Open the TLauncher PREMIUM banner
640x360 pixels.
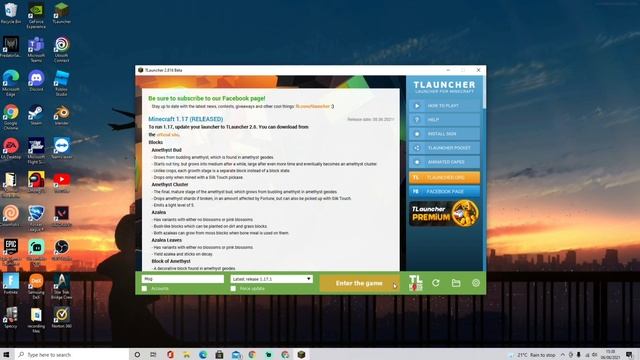[x=444, y=213]
